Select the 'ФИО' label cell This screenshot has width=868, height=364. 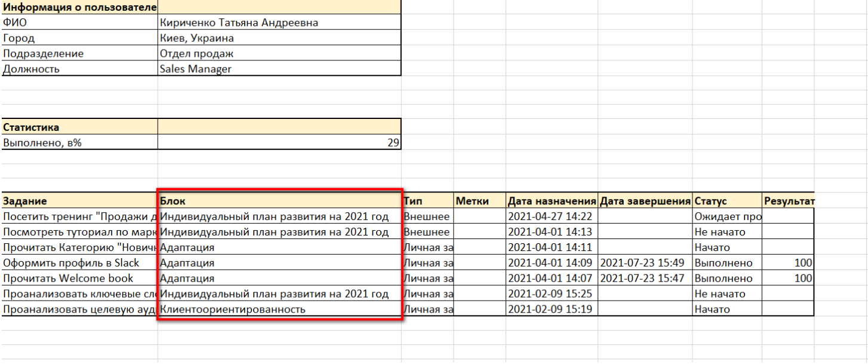click(79, 22)
